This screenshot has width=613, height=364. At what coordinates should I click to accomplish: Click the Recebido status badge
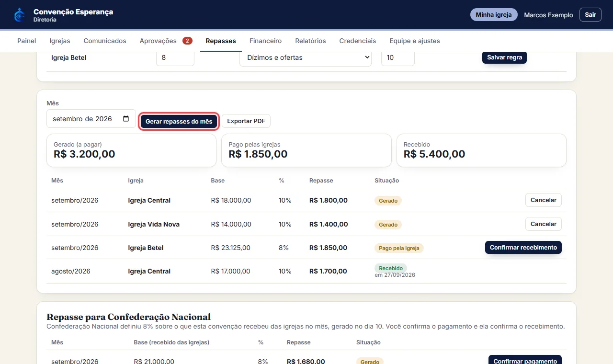tap(391, 268)
